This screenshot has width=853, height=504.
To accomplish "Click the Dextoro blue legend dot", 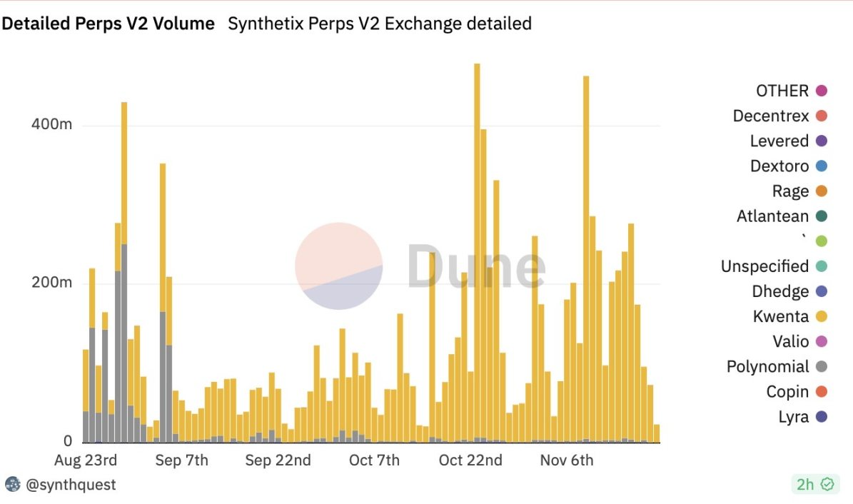I will [822, 166].
